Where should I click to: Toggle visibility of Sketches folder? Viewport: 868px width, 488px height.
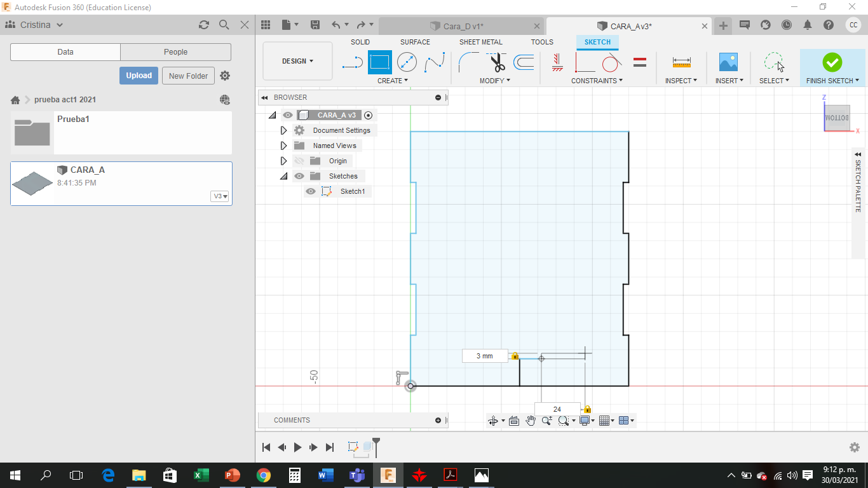[299, 176]
